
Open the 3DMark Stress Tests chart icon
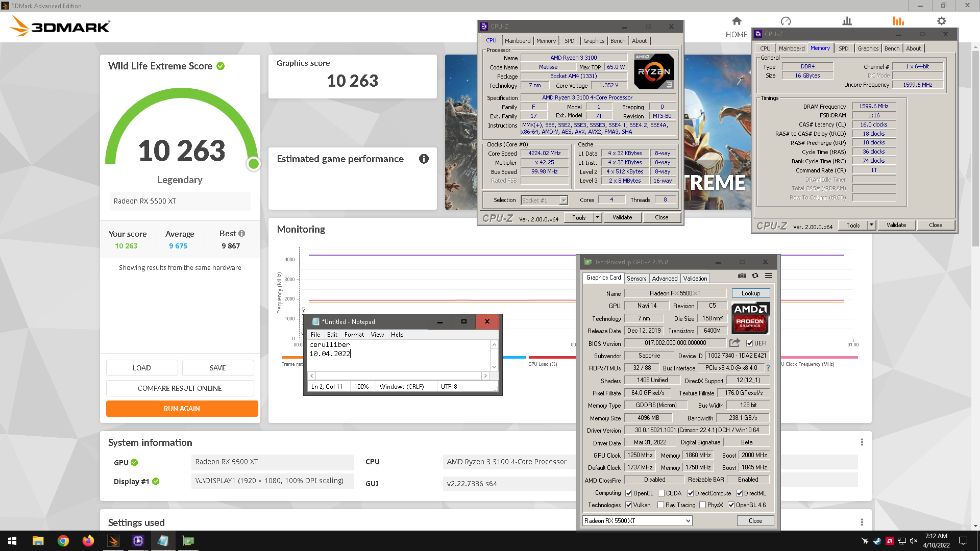(847, 21)
